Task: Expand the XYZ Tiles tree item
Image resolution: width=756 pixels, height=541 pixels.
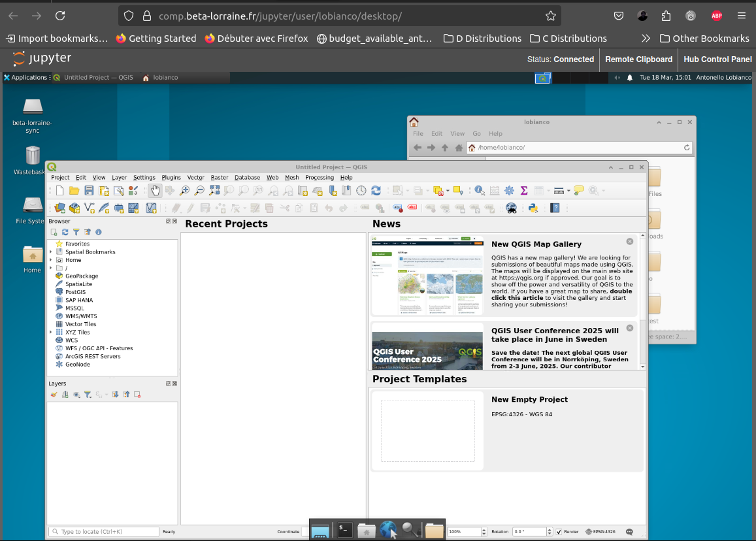Action: (x=50, y=333)
